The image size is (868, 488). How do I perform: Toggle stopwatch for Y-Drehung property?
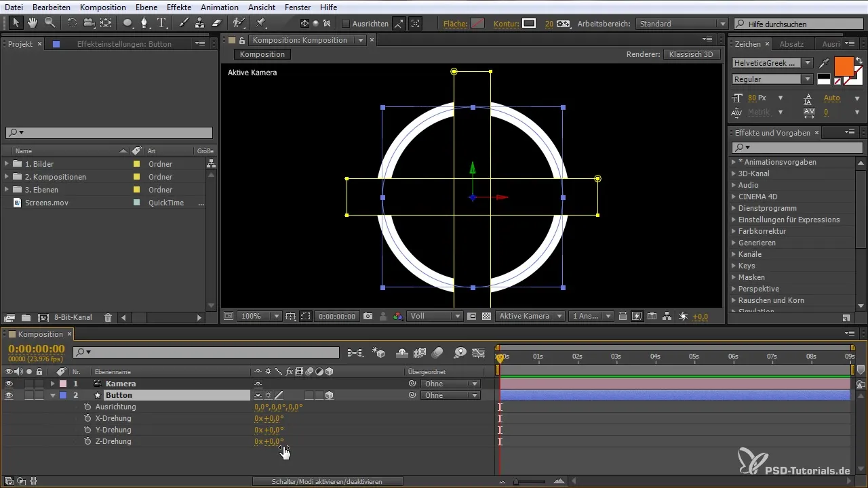pos(87,430)
